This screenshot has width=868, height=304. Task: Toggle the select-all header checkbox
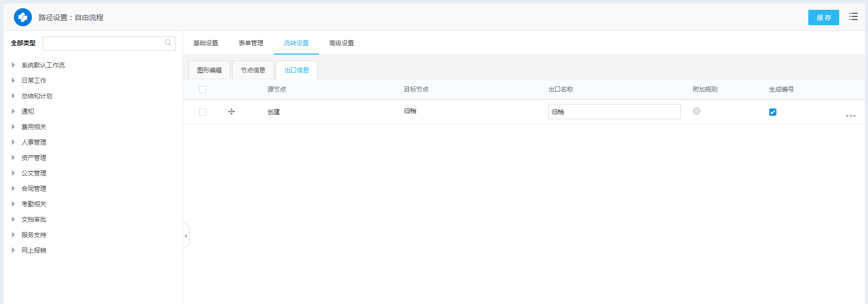pyautogui.click(x=203, y=90)
